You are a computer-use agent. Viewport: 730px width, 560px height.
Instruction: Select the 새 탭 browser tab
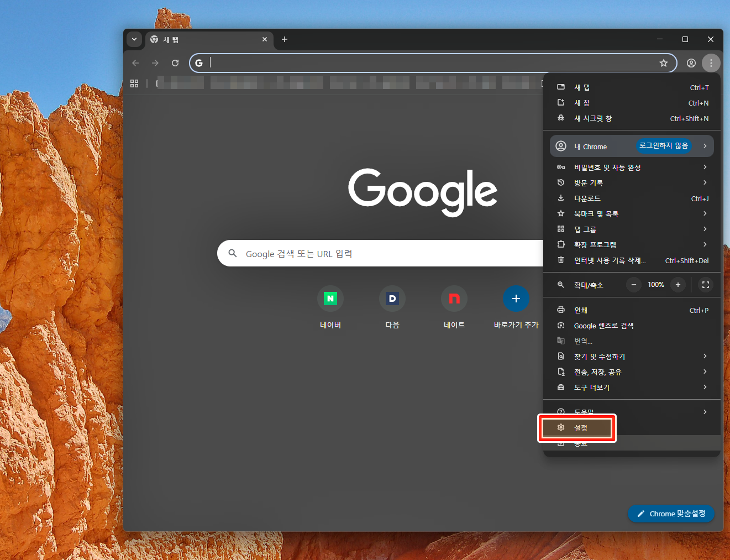210,40
